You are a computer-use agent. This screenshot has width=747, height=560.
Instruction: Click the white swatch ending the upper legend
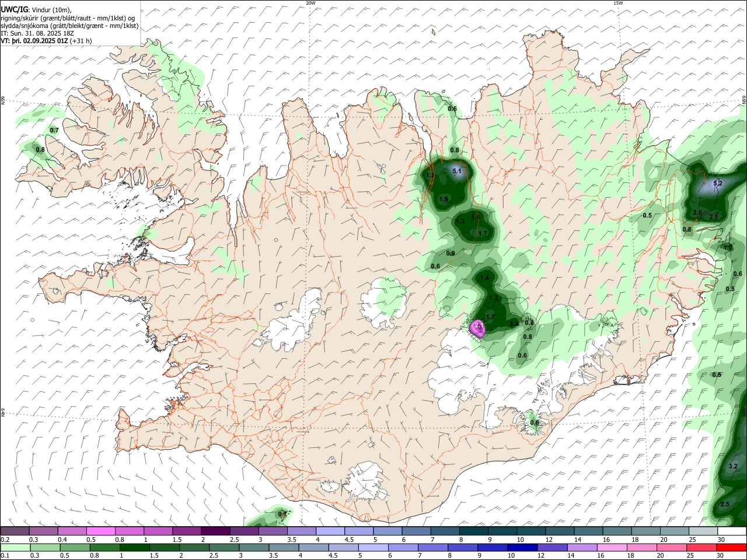click(x=731, y=531)
